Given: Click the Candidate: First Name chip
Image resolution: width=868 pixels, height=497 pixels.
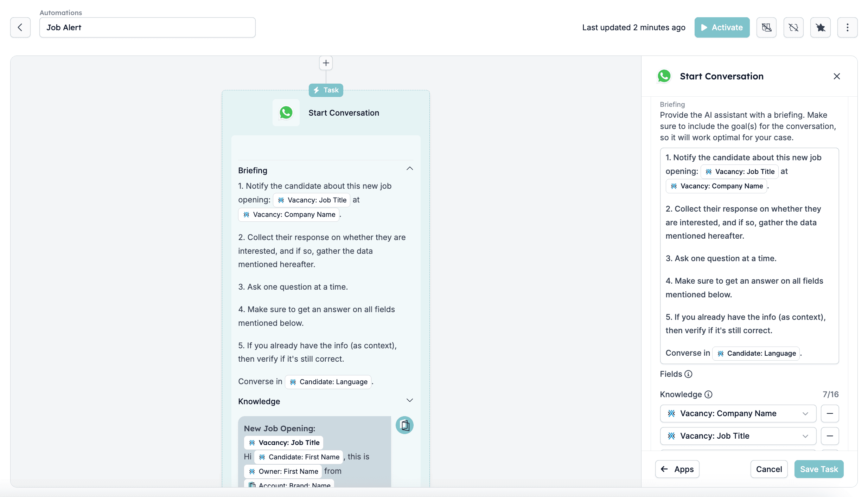Looking at the screenshot, I should tap(299, 457).
